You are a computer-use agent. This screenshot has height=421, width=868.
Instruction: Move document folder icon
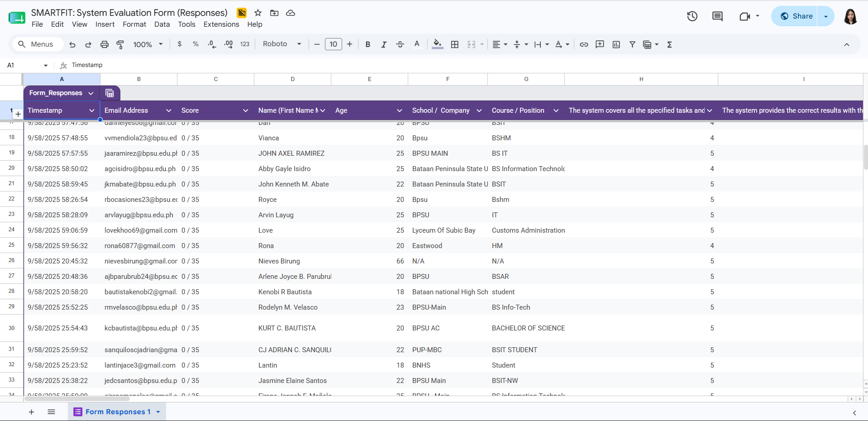274,13
